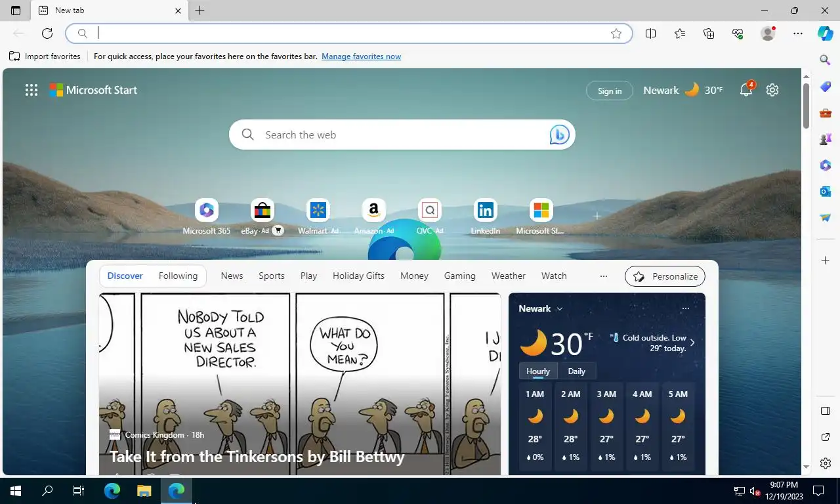Open the tab actions menu icon
The width and height of the screenshot is (840, 504).
tap(16, 10)
